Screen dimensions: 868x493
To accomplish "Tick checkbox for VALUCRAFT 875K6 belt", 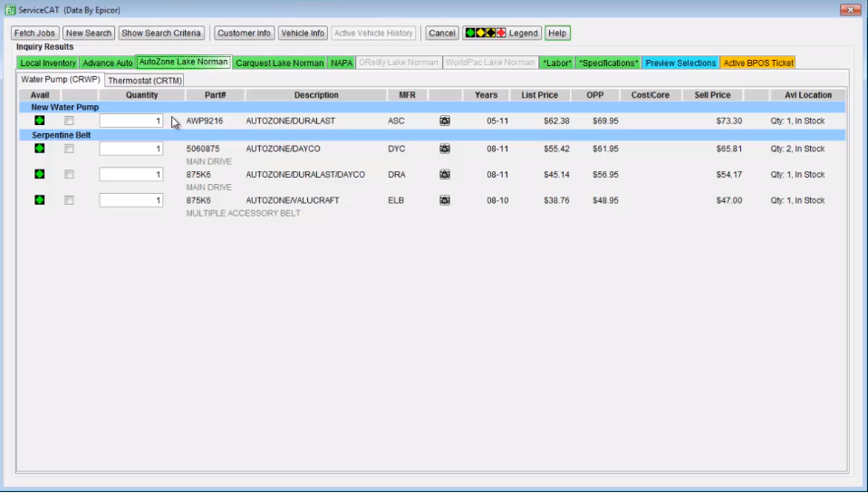I will click(x=69, y=200).
